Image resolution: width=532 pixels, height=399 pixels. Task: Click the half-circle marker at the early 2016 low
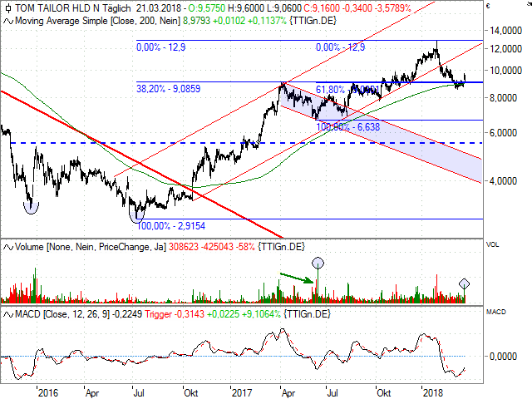coord(32,208)
